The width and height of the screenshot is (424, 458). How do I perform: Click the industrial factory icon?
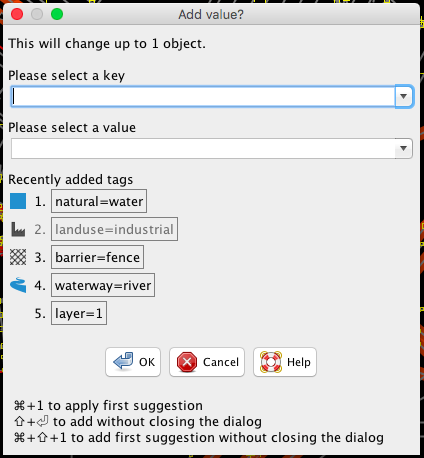[x=18, y=229]
